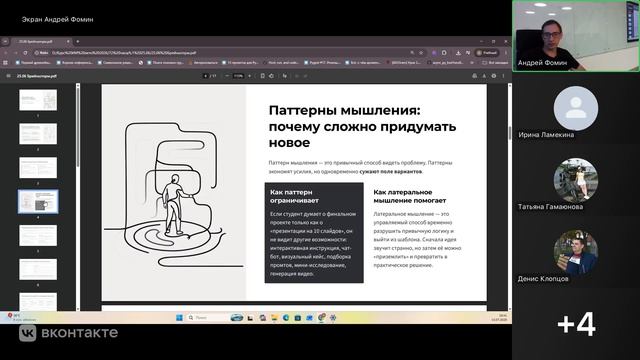Open page 5 thumbnail in sidebar
Screen dimensions: 640x360
pos(38,236)
